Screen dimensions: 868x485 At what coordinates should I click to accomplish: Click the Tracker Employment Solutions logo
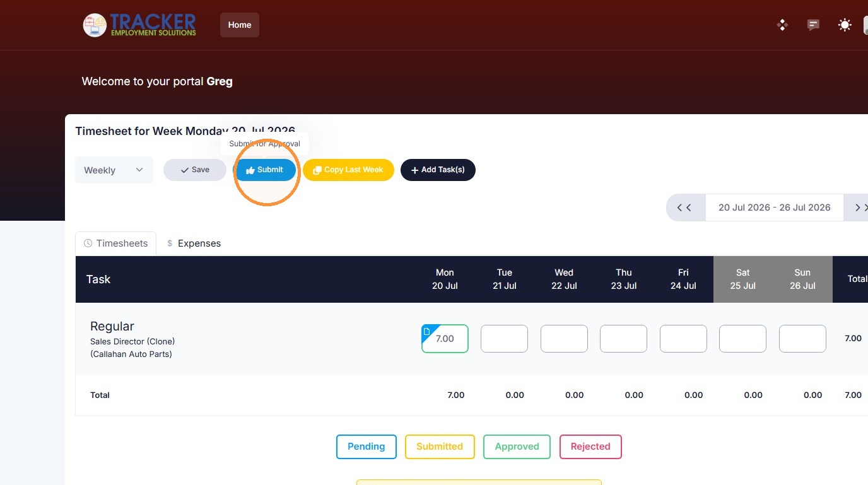coord(139,25)
